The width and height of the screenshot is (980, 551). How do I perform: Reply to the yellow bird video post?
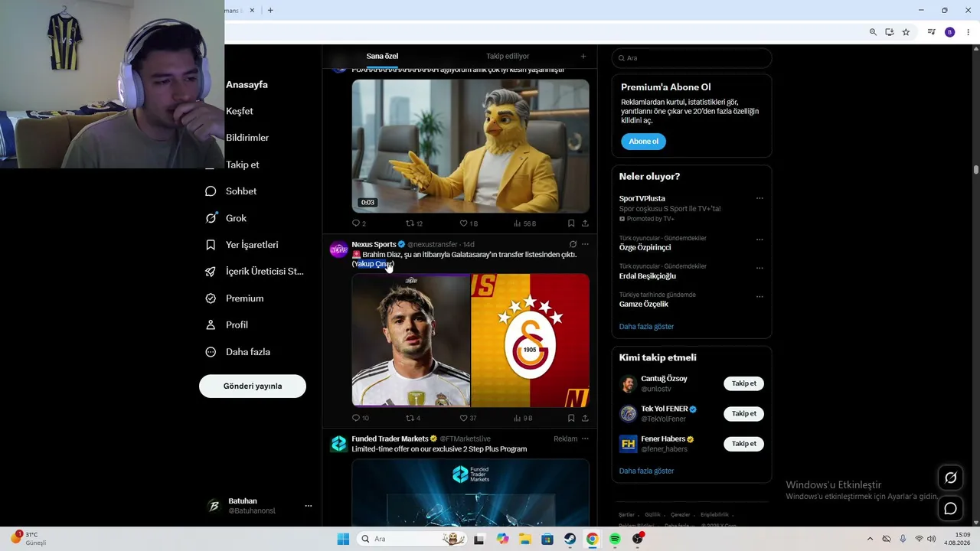click(355, 223)
